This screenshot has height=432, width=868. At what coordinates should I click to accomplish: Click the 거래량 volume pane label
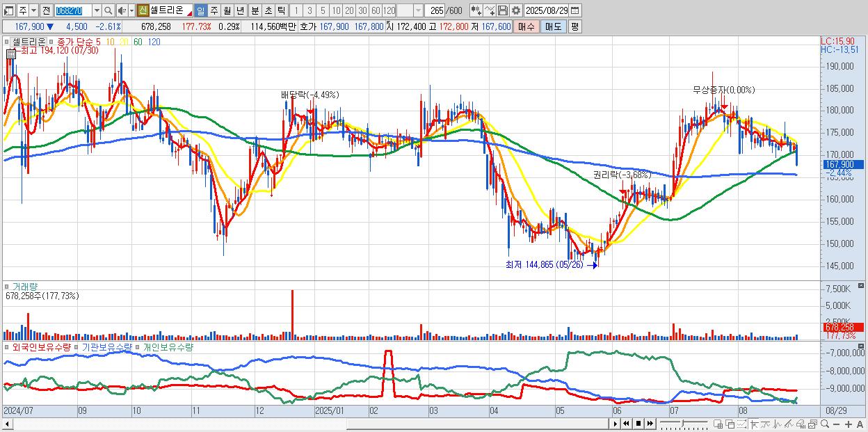pyautogui.click(x=24, y=287)
